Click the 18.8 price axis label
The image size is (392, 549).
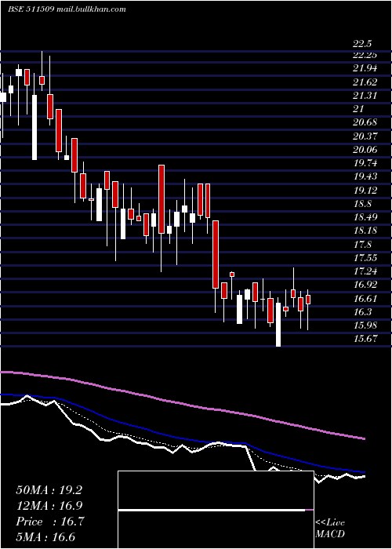coord(362,204)
